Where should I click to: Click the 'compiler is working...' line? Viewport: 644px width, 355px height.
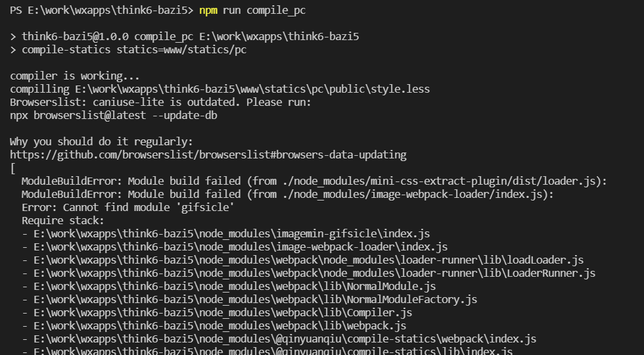(75, 76)
